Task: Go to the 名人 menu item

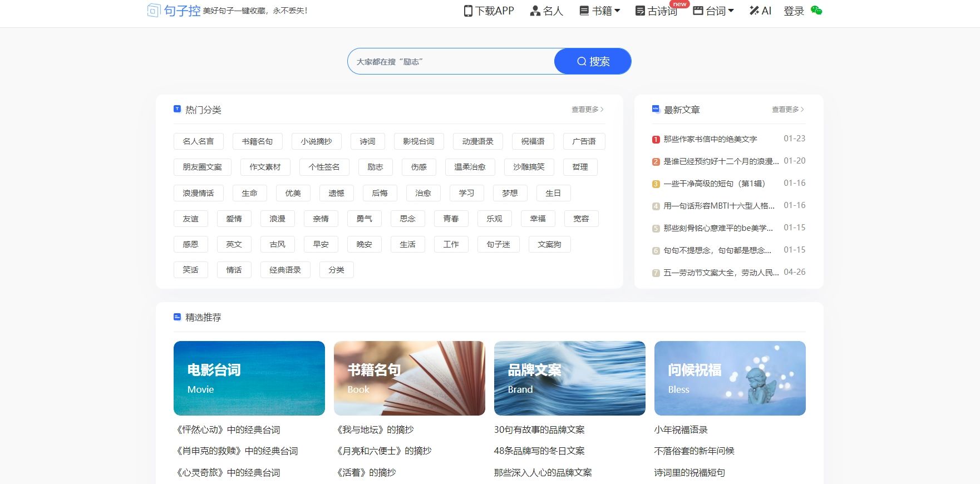Action: pos(546,11)
